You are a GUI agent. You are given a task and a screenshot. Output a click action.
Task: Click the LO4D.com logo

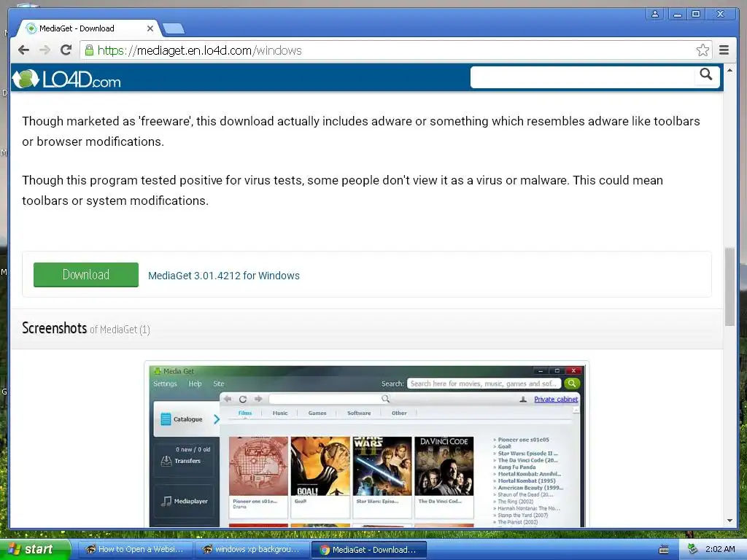[66, 79]
